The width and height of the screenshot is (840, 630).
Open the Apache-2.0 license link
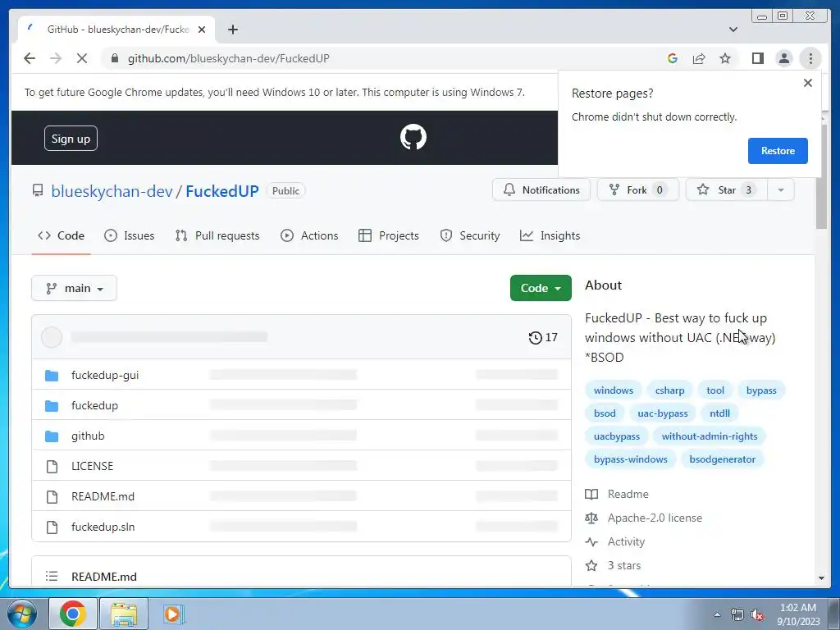(x=643, y=518)
